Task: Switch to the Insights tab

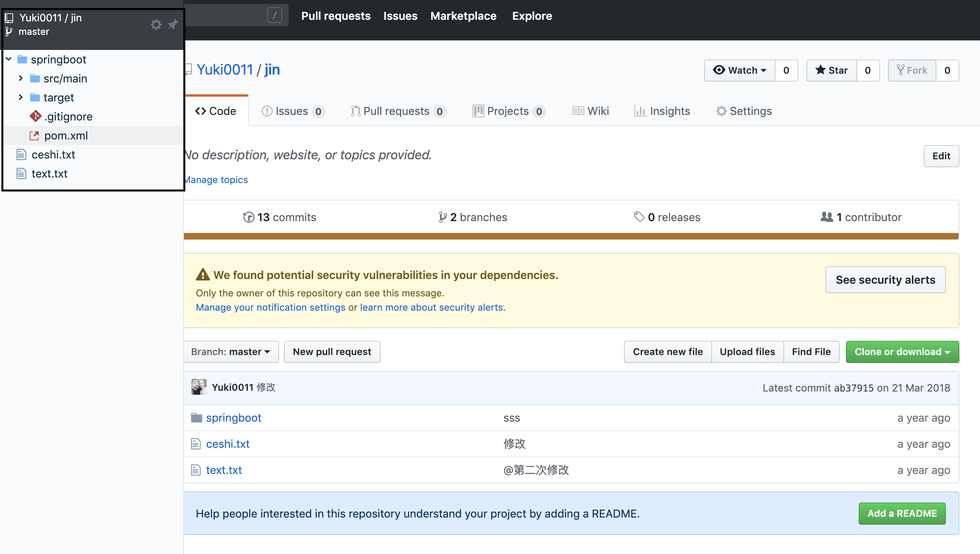Action: point(662,111)
